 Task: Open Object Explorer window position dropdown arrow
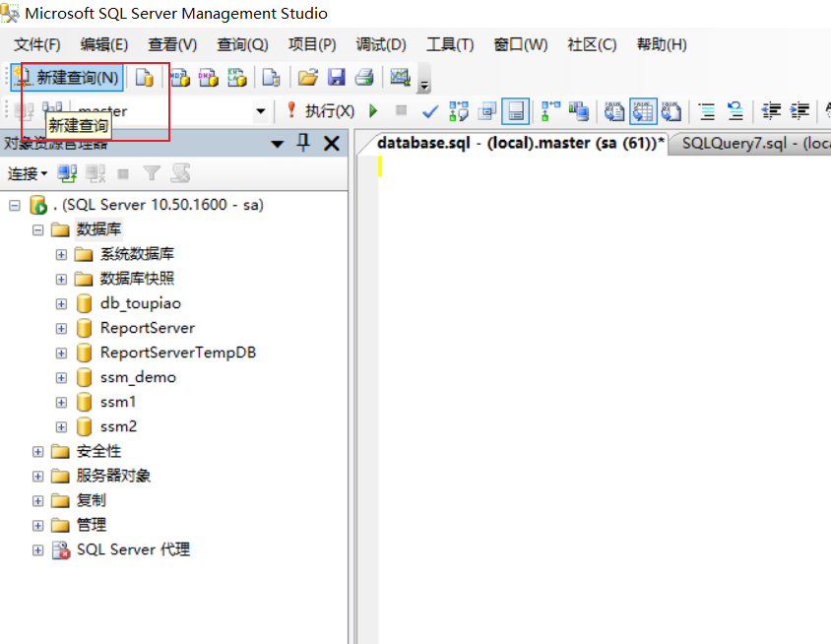[278, 144]
